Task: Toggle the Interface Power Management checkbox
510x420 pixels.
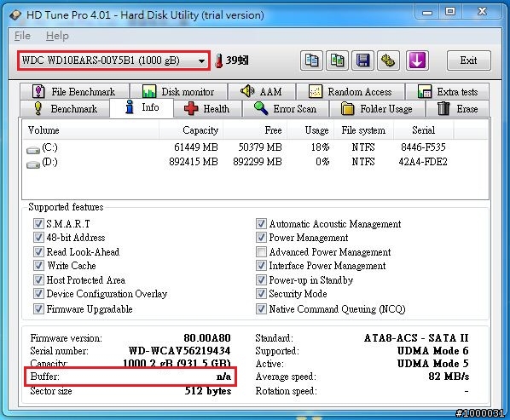Action: [261, 266]
